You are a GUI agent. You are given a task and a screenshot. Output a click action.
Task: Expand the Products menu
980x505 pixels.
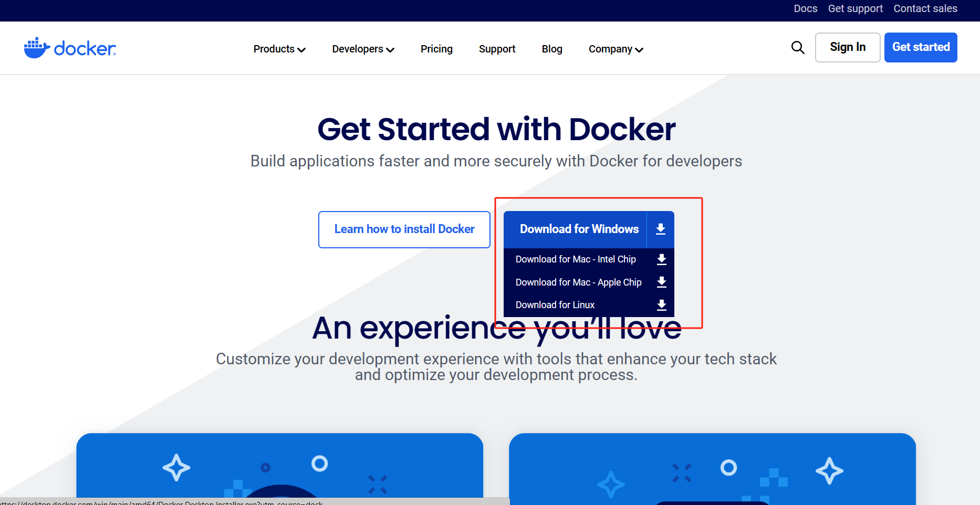(279, 49)
